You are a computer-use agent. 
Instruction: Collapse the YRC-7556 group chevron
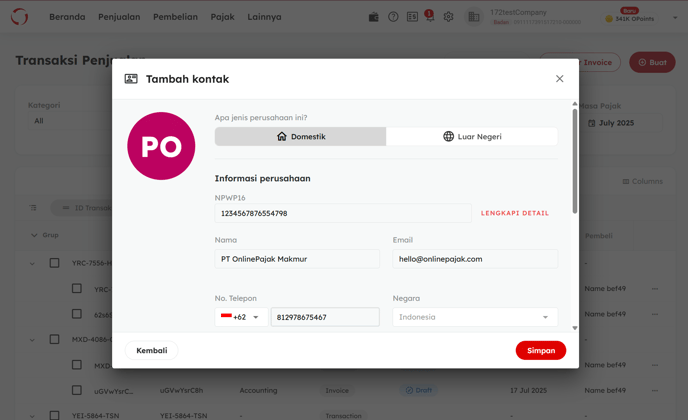pyautogui.click(x=32, y=263)
